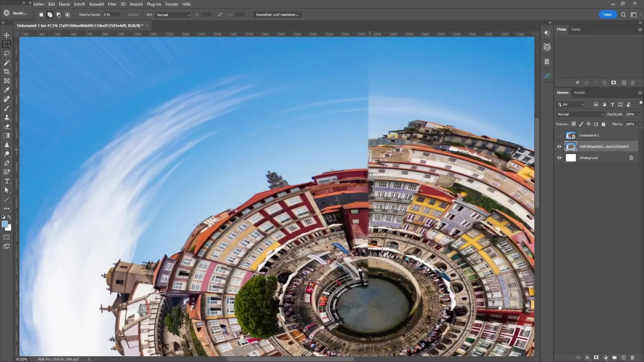Click the Healing Brush tool
This screenshot has height=362, width=644.
point(7,100)
